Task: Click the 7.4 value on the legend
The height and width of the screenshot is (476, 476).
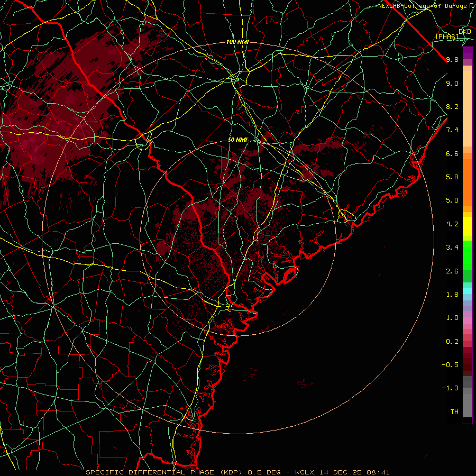Action: point(452,130)
